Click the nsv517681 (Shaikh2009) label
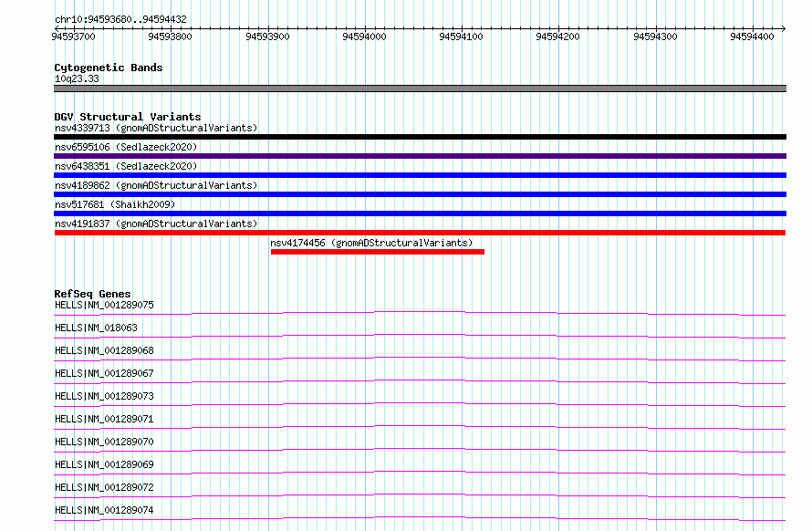 [115, 204]
